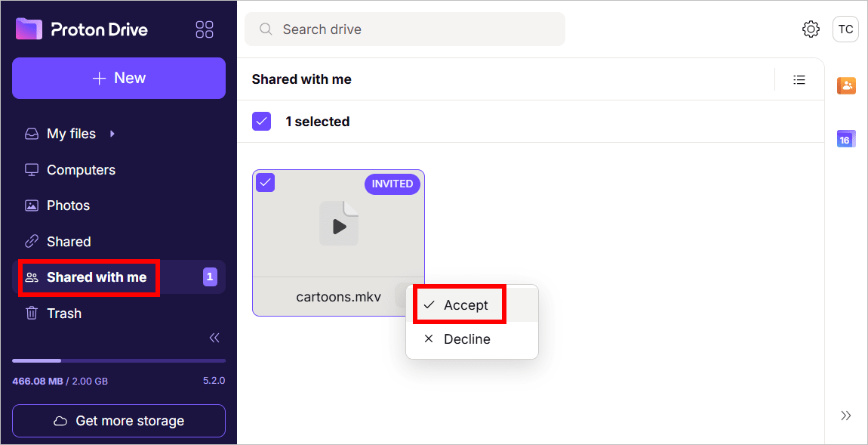Open the Shared with me section

119,277
